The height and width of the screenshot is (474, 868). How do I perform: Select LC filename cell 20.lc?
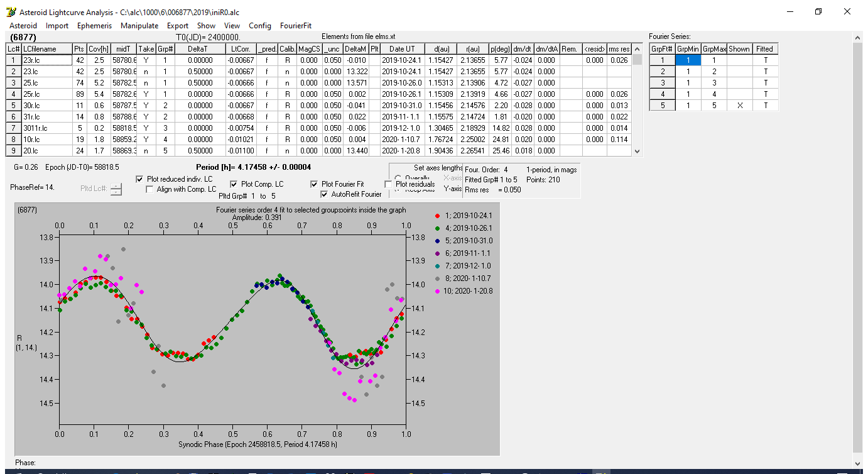pos(46,151)
